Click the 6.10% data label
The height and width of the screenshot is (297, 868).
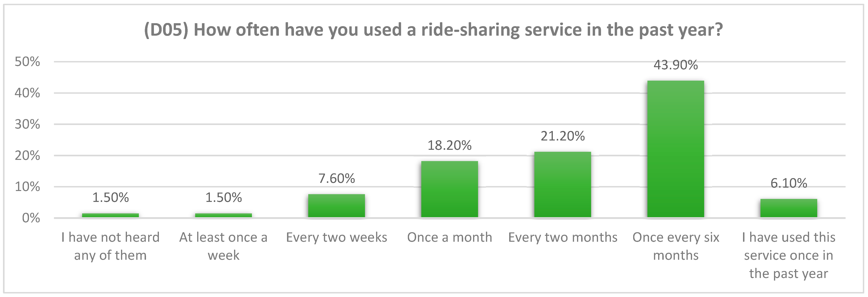[788, 183]
